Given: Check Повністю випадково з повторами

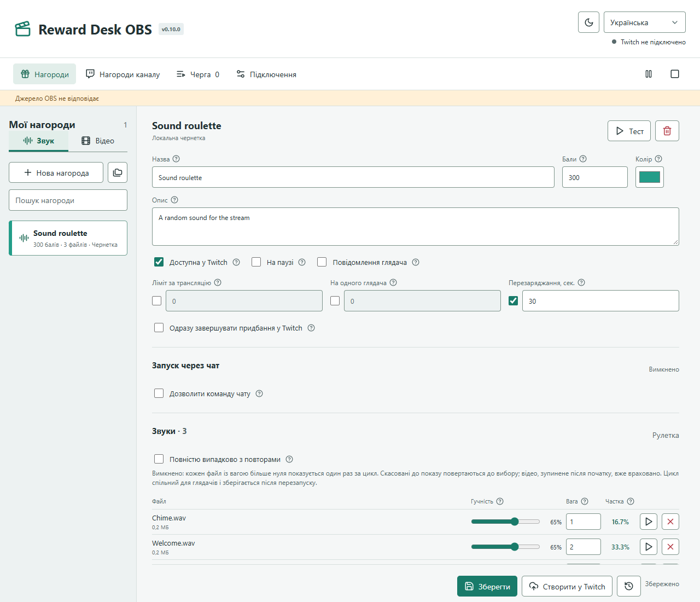Looking at the screenshot, I should (159, 459).
